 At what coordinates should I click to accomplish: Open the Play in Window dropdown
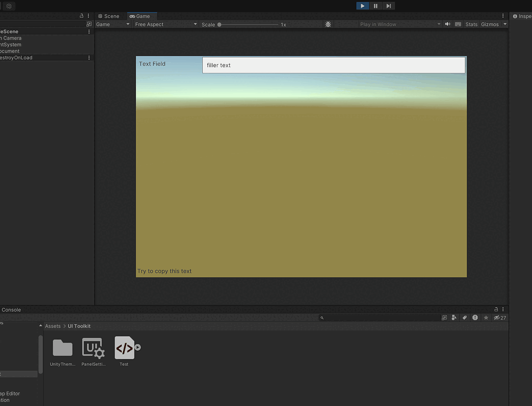399,24
